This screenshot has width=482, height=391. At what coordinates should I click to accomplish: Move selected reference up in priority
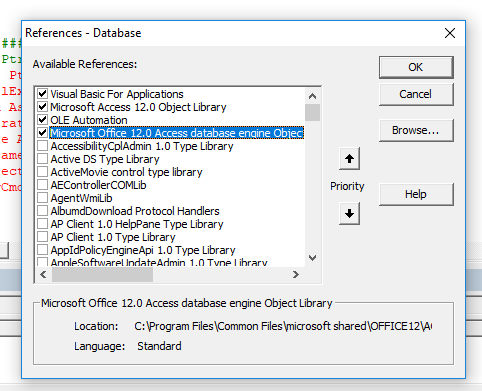tap(349, 158)
